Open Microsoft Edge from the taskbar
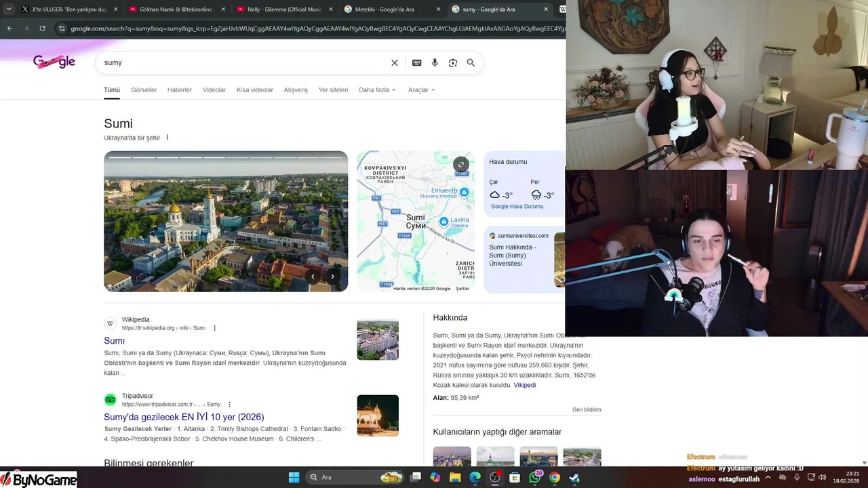This screenshot has width=868, height=488. tap(475, 477)
